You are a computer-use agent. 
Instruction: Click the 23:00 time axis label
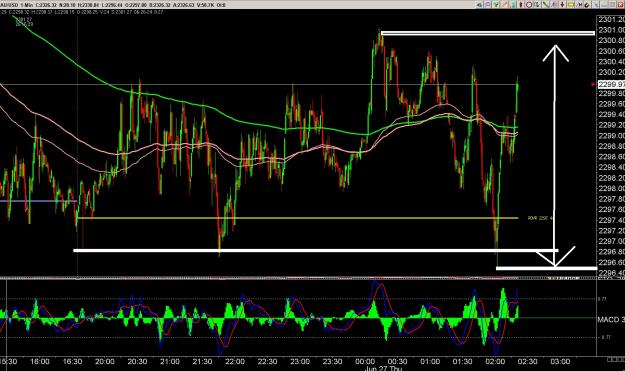point(300,361)
